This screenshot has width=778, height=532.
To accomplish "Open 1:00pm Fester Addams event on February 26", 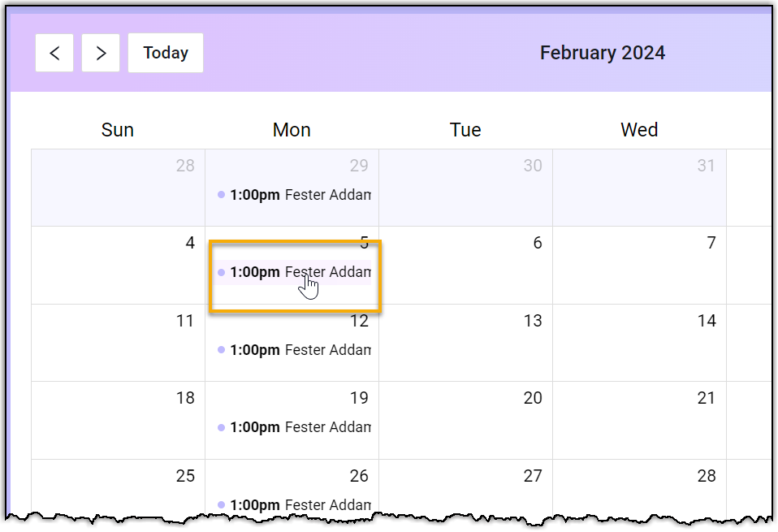I will point(292,504).
